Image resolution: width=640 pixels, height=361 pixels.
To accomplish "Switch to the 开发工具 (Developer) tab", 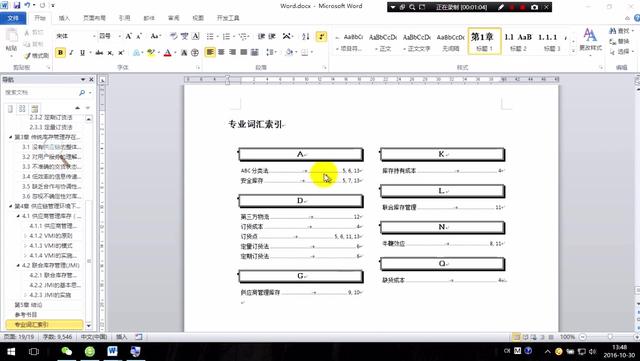I will tap(228, 18).
